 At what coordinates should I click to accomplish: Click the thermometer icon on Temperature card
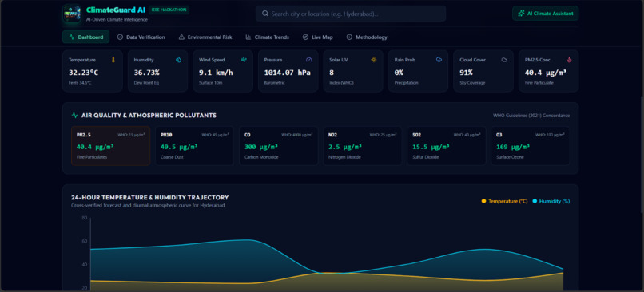click(x=113, y=60)
